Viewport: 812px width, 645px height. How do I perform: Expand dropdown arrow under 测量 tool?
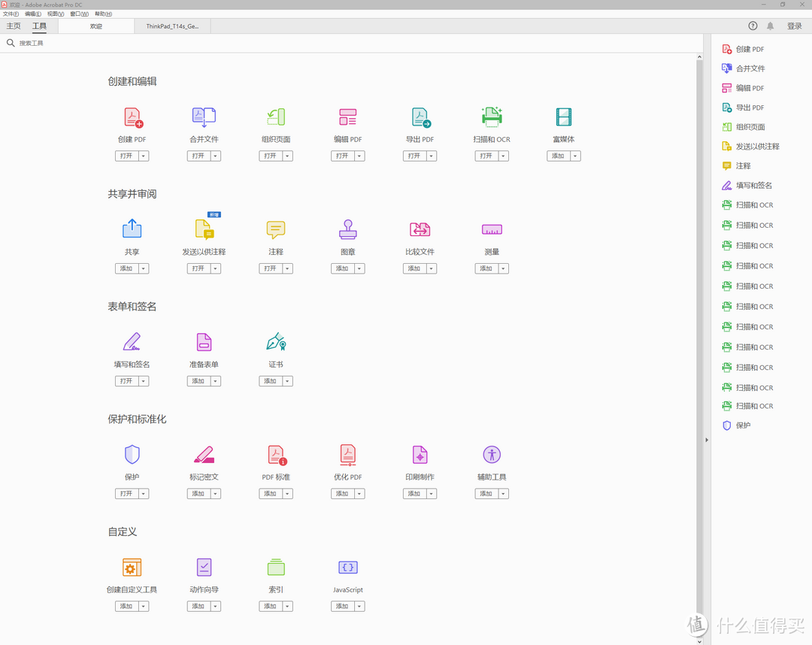(503, 269)
